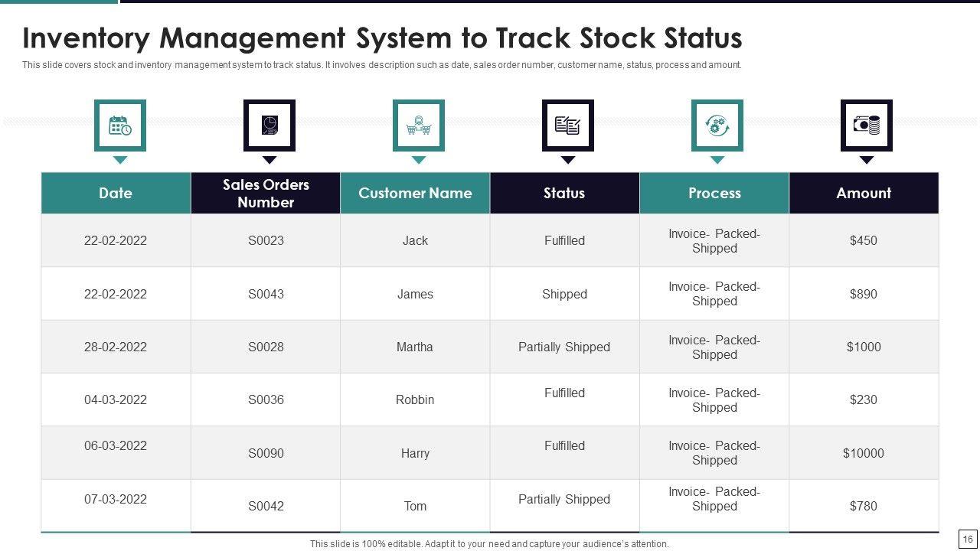This screenshot has height=551, width=980.
Task: Select the Date column header
Action: pyautogui.click(x=116, y=193)
